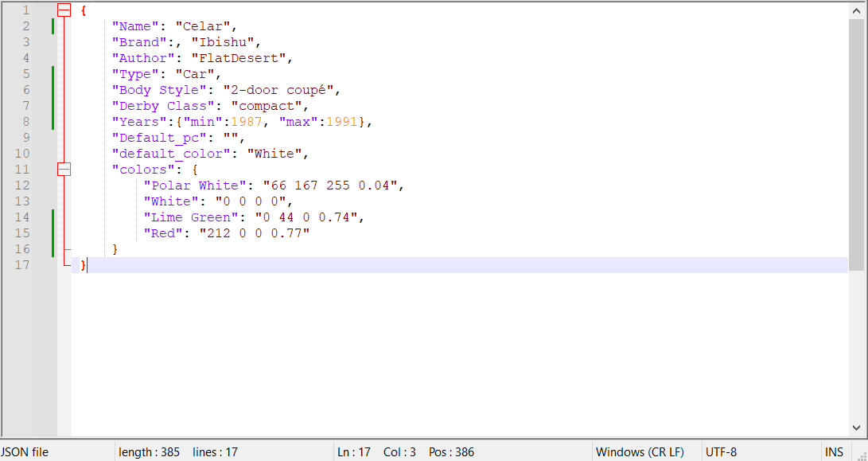The width and height of the screenshot is (868, 461).
Task: Click the vertical scrollbar thumb
Action: point(856,145)
